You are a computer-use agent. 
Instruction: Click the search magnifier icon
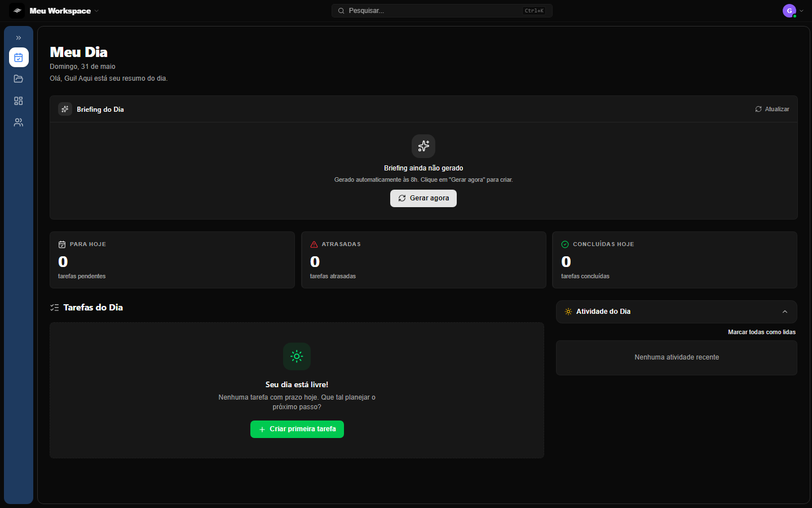click(x=341, y=11)
